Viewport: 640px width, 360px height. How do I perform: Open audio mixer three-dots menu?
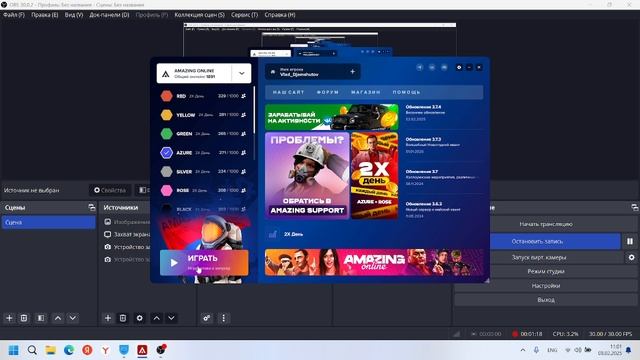tap(223, 318)
